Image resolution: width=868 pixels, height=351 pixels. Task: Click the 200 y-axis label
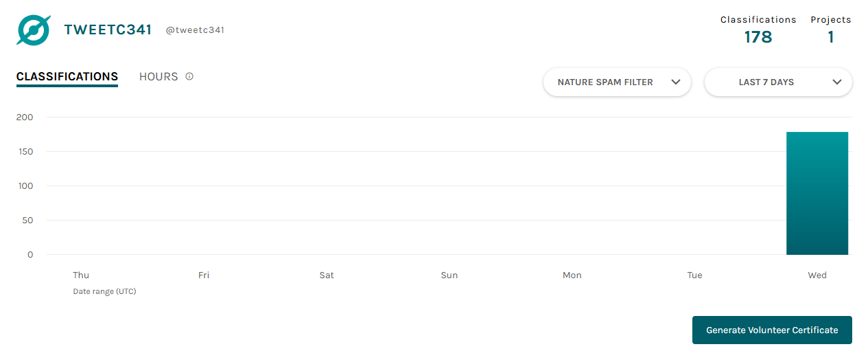25,117
